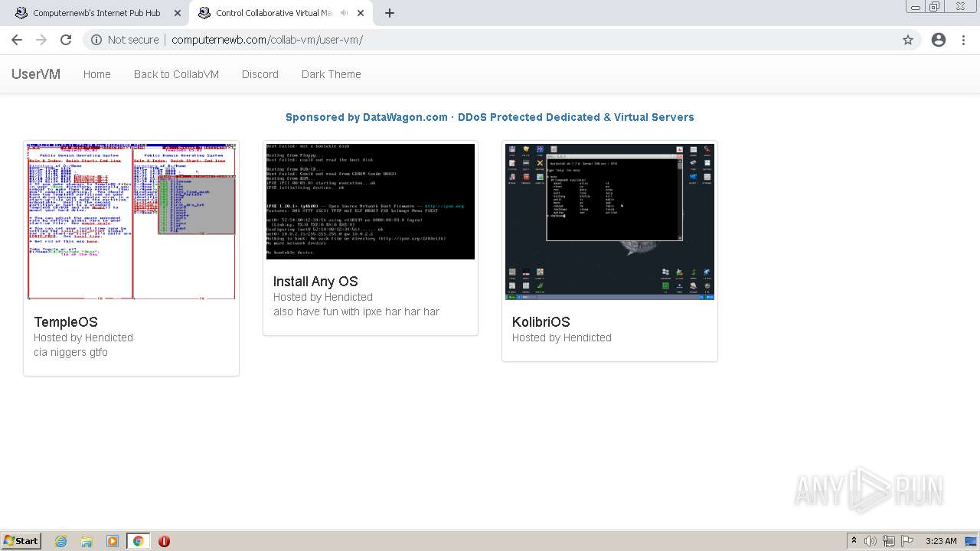Launch Internet Explorer from the taskbar

point(60,541)
